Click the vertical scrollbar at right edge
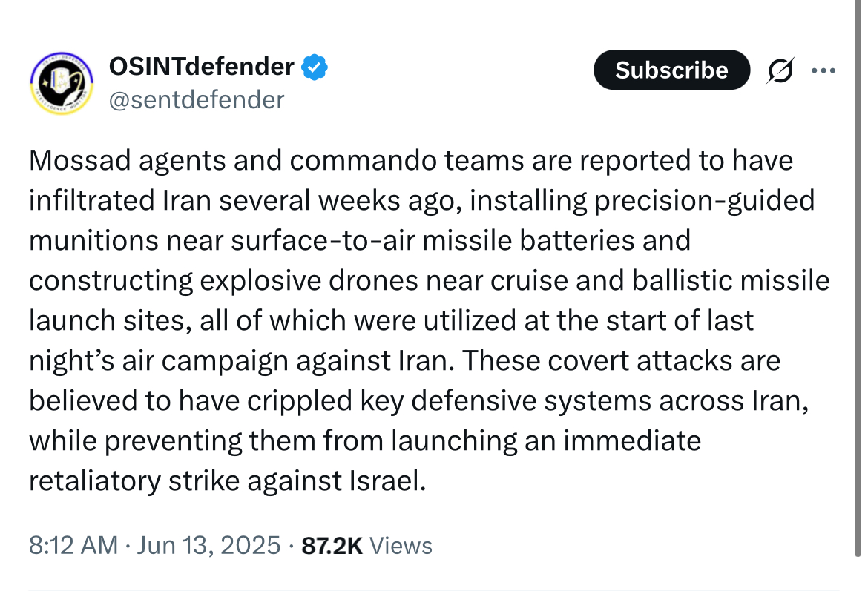 (x=858, y=278)
